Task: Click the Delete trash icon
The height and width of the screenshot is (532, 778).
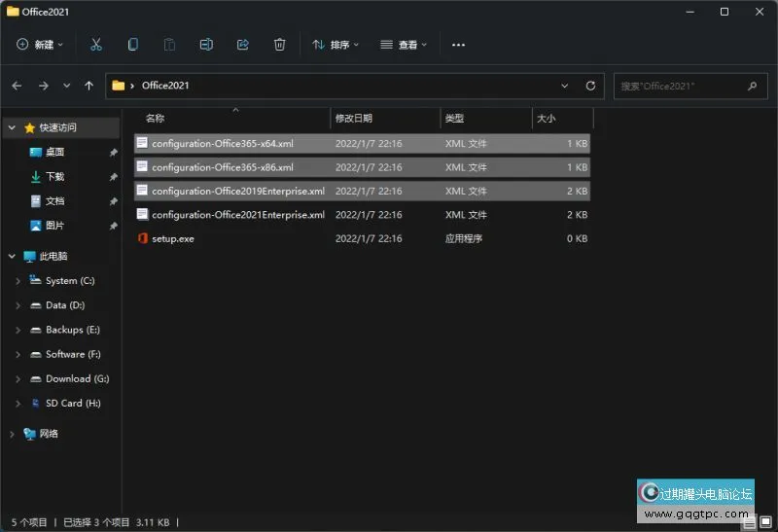Action: [x=280, y=45]
